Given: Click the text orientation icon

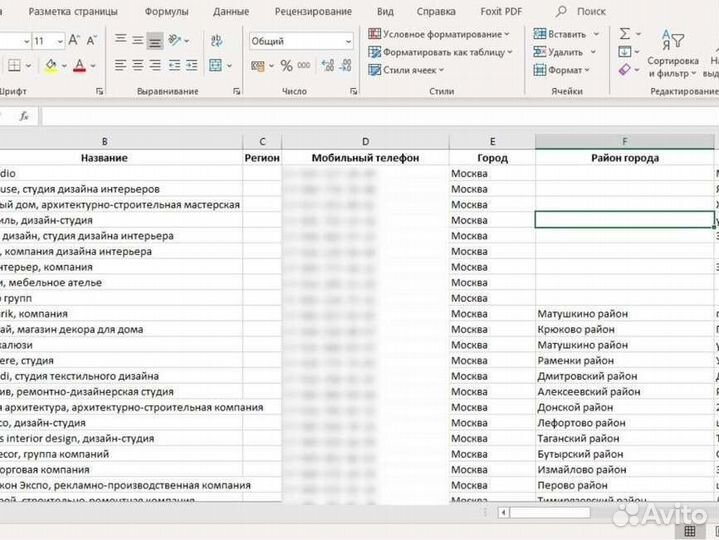Looking at the screenshot, I should point(177,41).
